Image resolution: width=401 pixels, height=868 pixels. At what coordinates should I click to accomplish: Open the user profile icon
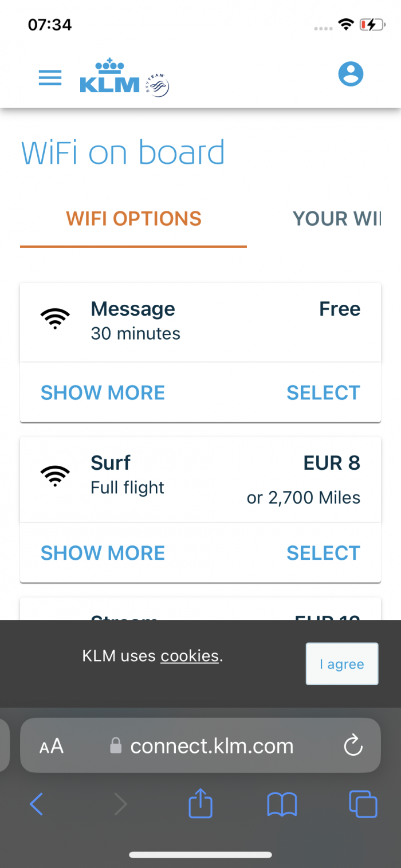[x=351, y=74]
